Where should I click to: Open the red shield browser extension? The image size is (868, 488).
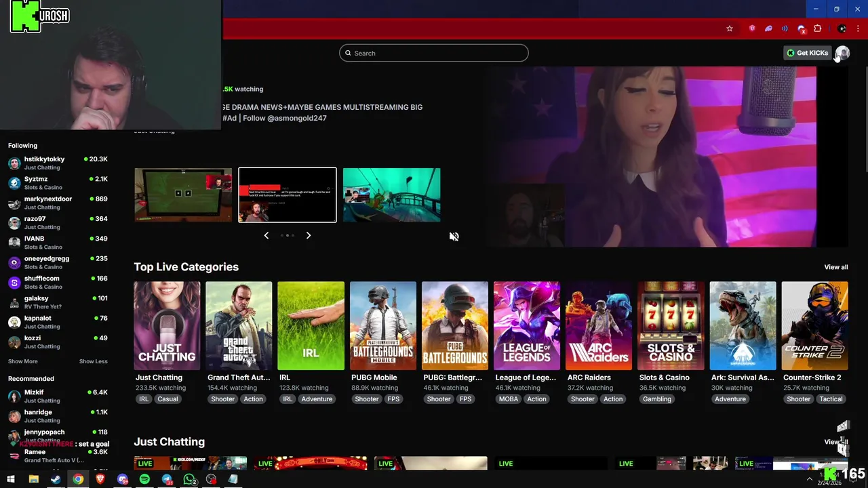click(x=752, y=28)
